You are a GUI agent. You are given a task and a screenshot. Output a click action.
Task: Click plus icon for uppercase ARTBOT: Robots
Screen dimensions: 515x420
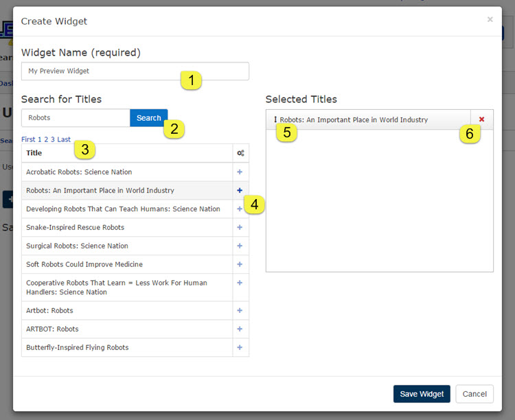click(x=240, y=329)
